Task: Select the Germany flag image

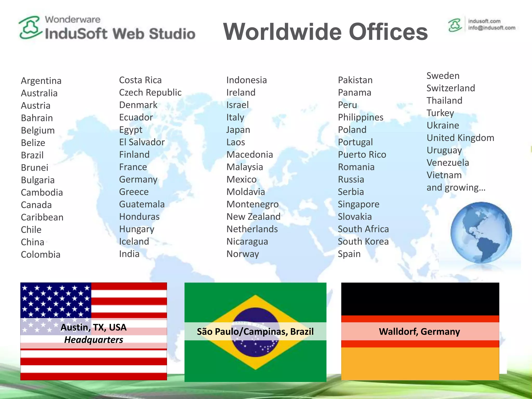Action: [x=420, y=331]
